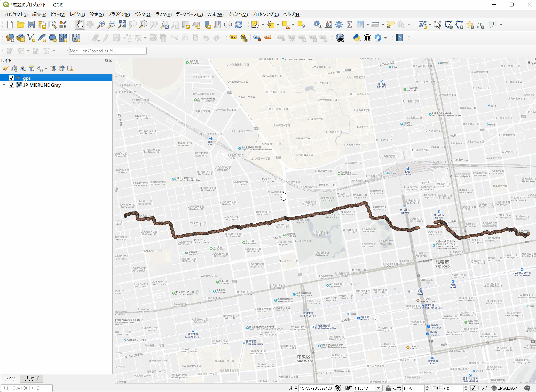Open the messages log speech bubble icon

527,388
